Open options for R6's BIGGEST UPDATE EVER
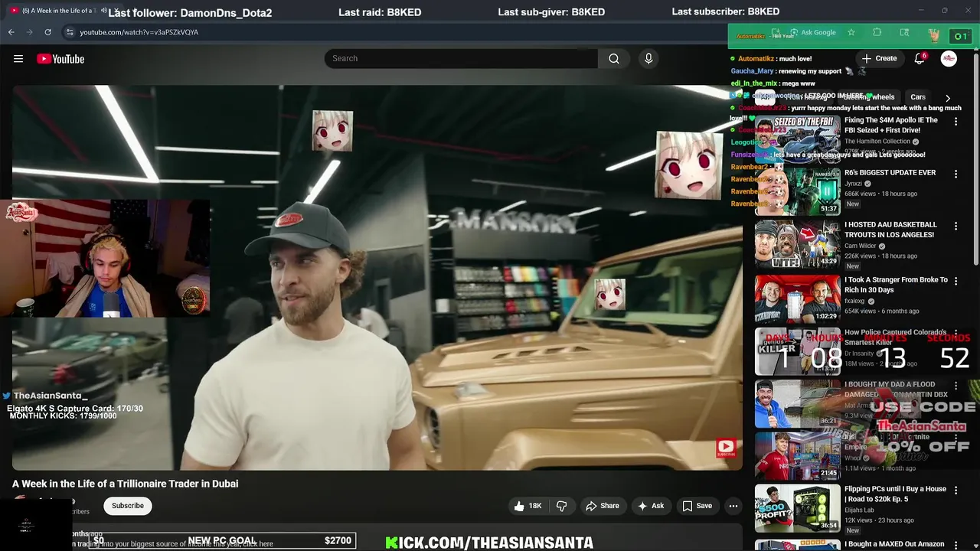This screenshot has height=551, width=980. tap(955, 174)
